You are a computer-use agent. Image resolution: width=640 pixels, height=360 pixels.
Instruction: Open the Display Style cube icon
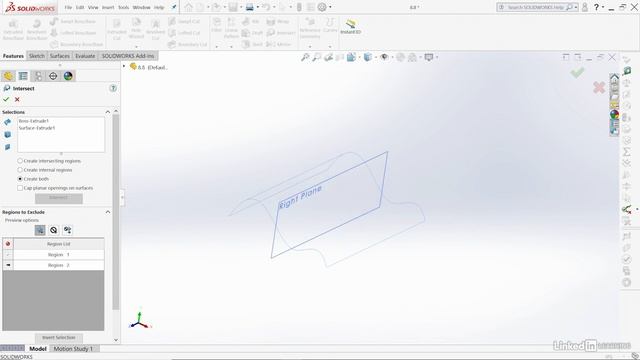(x=367, y=58)
